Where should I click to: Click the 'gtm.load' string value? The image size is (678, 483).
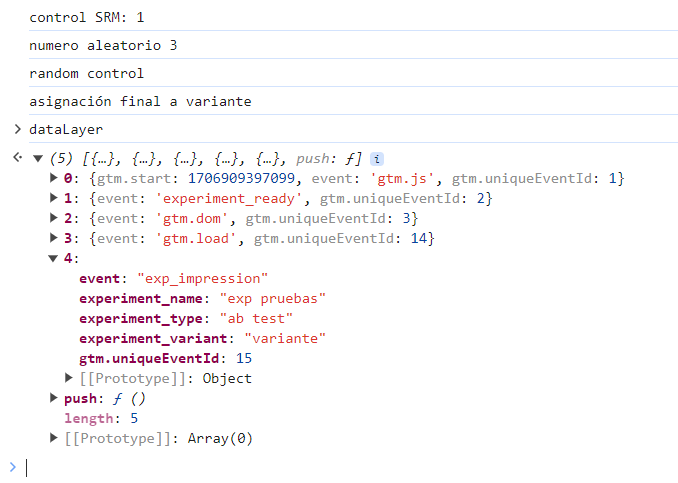(195, 238)
